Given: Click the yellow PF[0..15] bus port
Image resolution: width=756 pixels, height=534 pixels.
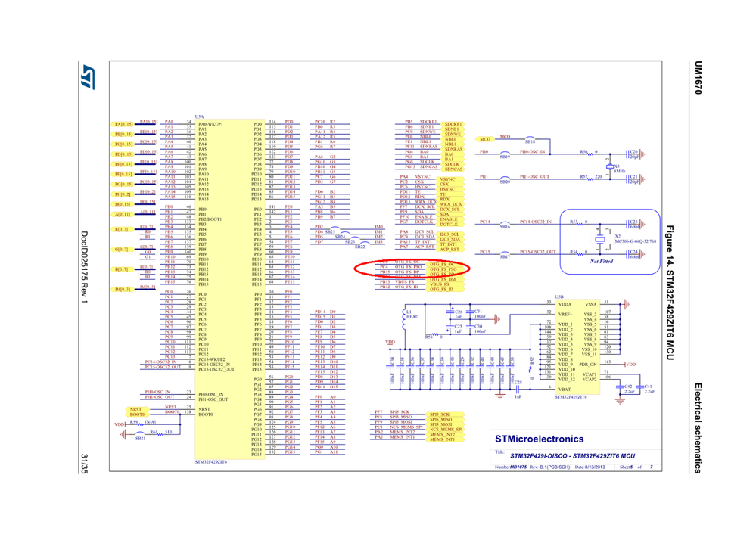Looking at the screenshot, I should pos(123,175).
